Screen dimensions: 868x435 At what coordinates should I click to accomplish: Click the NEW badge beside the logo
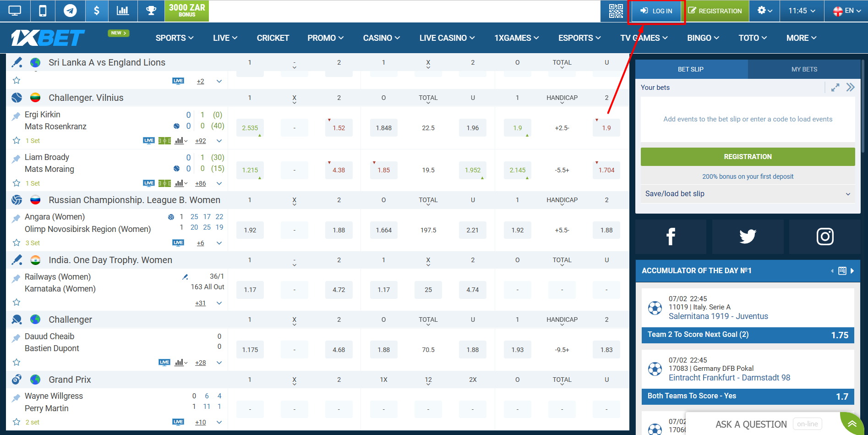[x=119, y=33]
